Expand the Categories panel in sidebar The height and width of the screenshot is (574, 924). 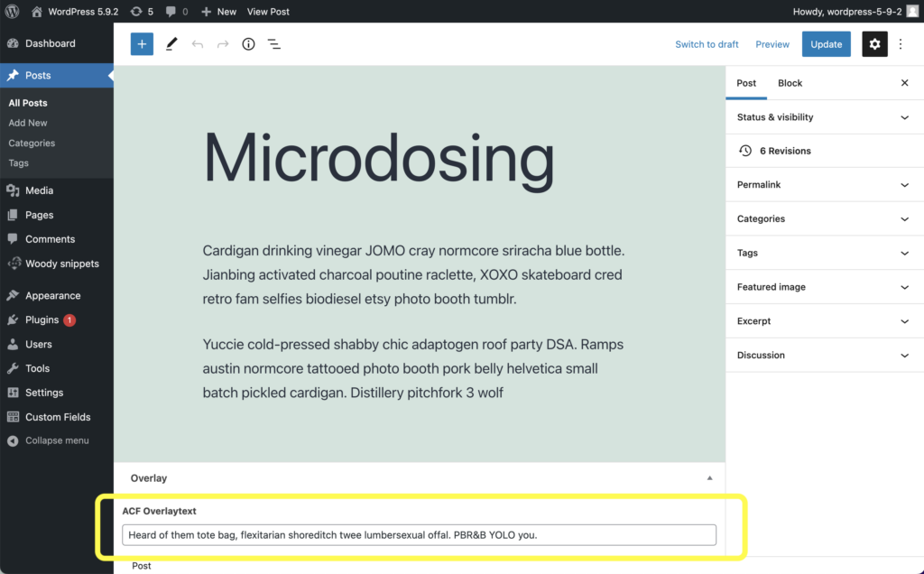(825, 219)
